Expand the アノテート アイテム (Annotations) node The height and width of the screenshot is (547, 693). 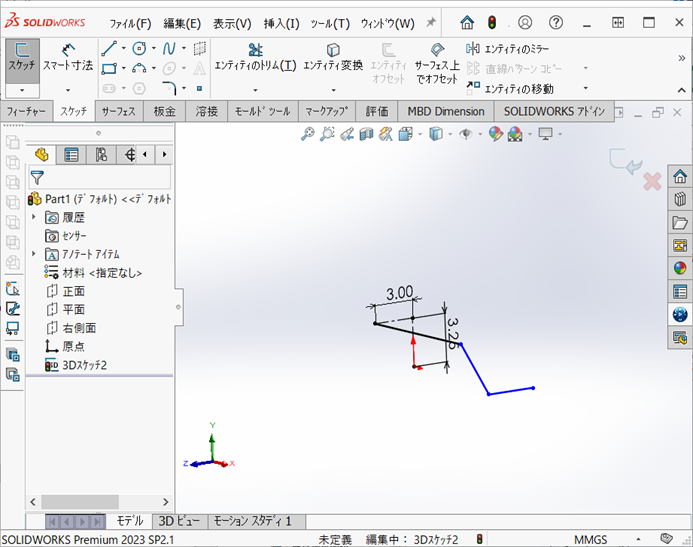tap(34, 254)
